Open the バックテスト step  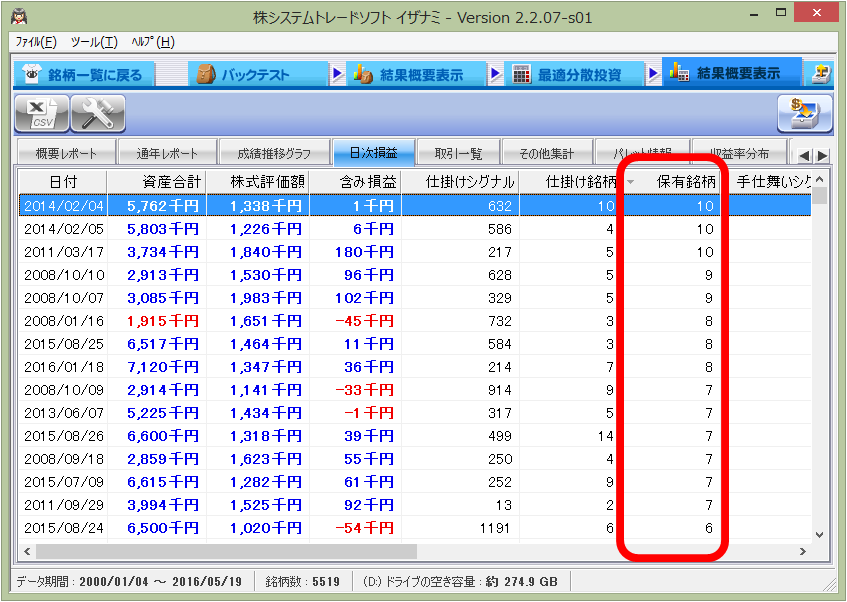tap(258, 74)
